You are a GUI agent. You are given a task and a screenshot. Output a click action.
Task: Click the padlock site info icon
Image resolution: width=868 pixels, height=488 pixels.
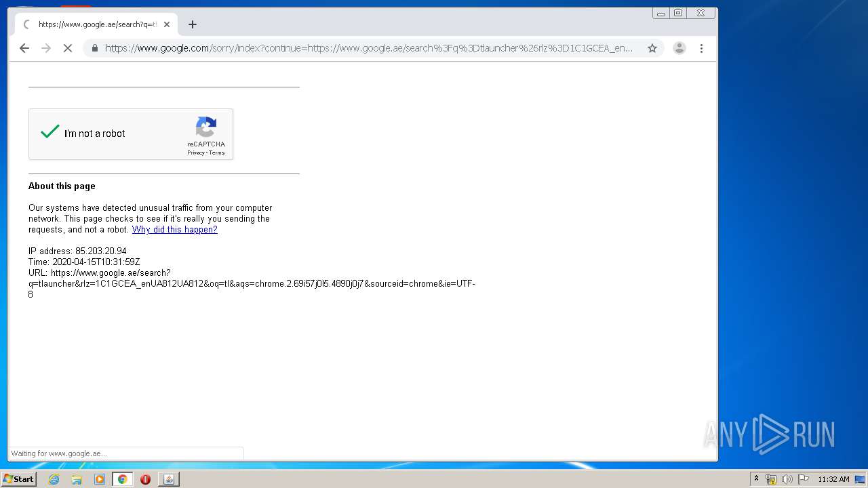(x=94, y=48)
